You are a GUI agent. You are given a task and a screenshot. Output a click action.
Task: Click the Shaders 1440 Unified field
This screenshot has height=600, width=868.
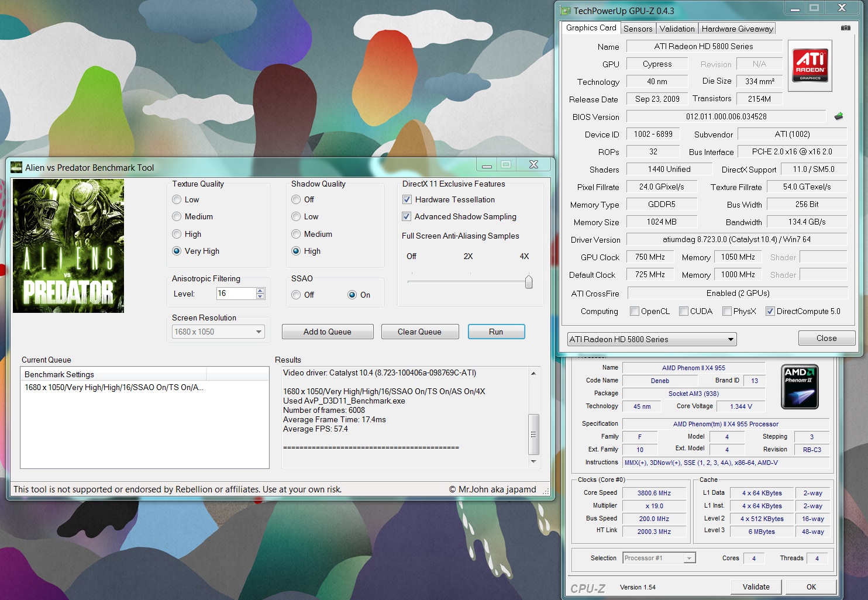pos(669,169)
